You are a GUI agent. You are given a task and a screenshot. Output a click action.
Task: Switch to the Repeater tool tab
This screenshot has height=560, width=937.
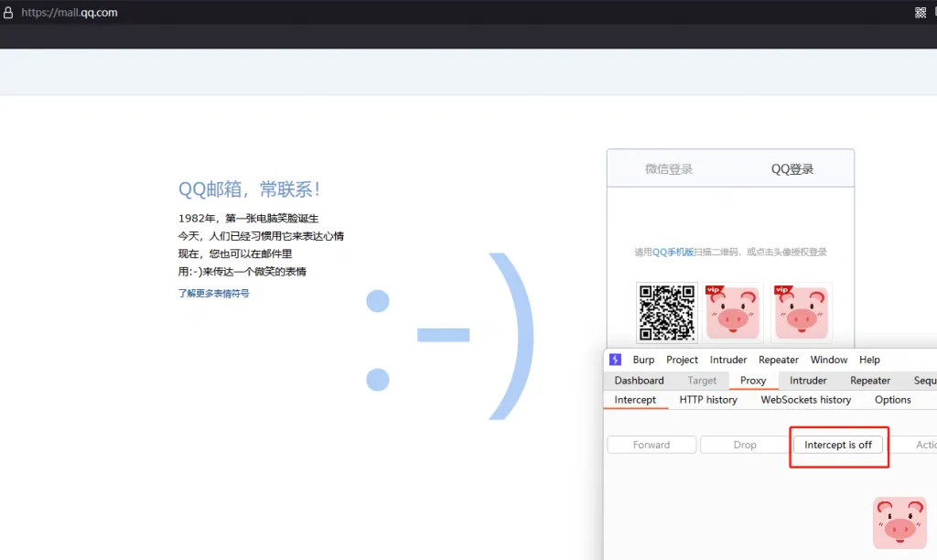click(x=870, y=381)
